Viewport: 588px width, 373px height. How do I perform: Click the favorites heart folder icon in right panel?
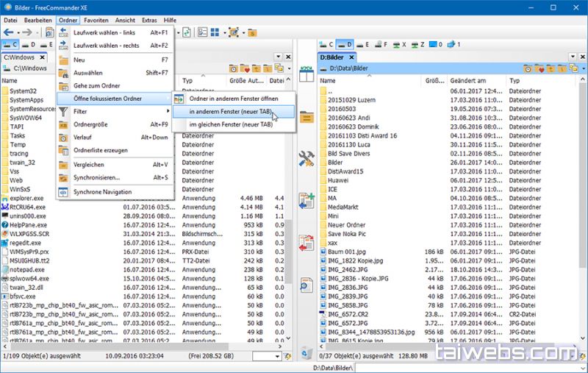(x=539, y=68)
